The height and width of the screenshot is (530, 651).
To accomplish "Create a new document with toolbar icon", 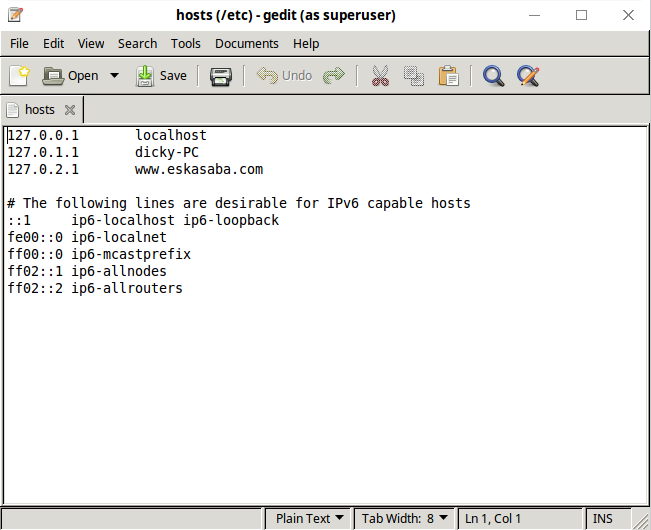I will coord(19,76).
